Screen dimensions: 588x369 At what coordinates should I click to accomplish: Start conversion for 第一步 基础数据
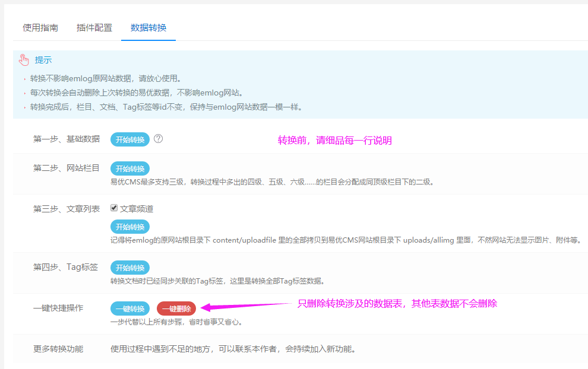click(x=129, y=139)
